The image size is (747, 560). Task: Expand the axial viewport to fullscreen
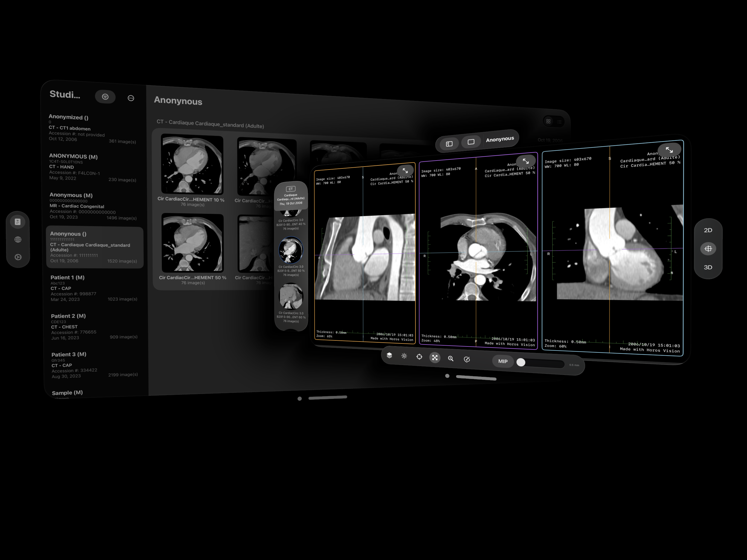coord(526,161)
